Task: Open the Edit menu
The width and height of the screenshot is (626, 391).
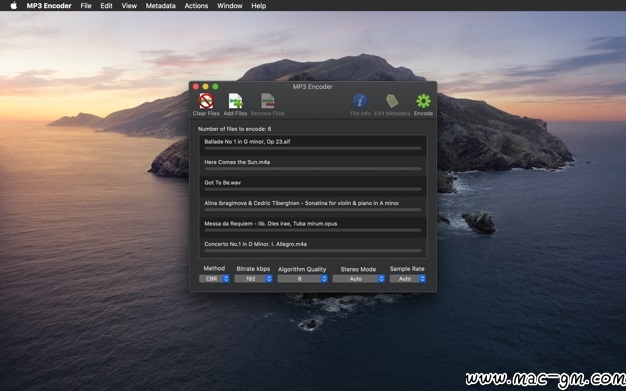Action: [106, 6]
